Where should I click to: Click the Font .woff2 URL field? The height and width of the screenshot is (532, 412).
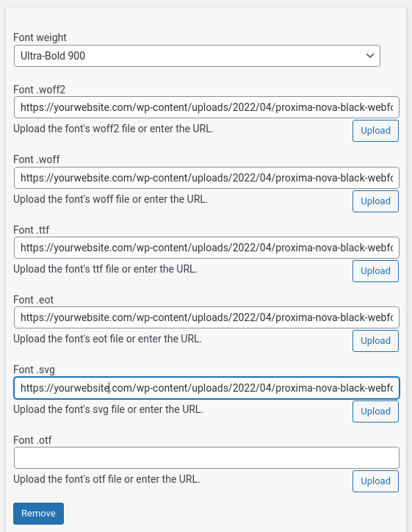(206, 107)
